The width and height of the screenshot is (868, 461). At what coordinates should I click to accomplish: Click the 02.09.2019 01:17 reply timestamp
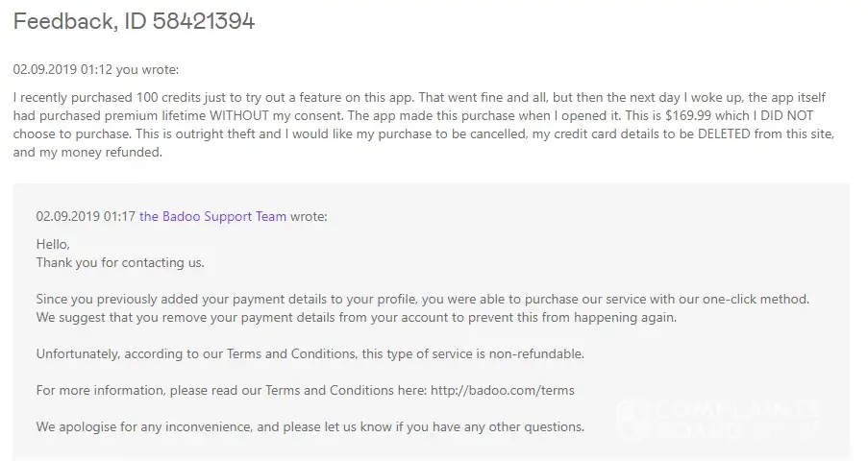pos(85,216)
